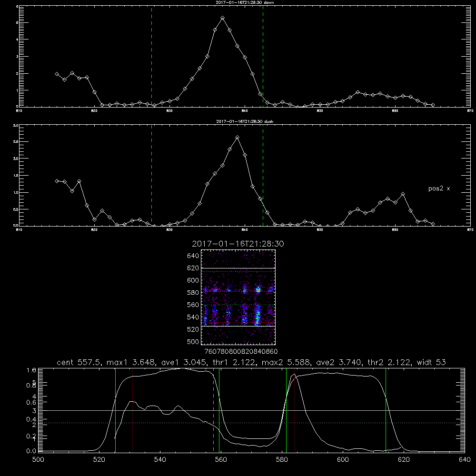This screenshot has height=476, width=476.
Task: Click the solid green line near 581
Action: (x=286, y=410)
